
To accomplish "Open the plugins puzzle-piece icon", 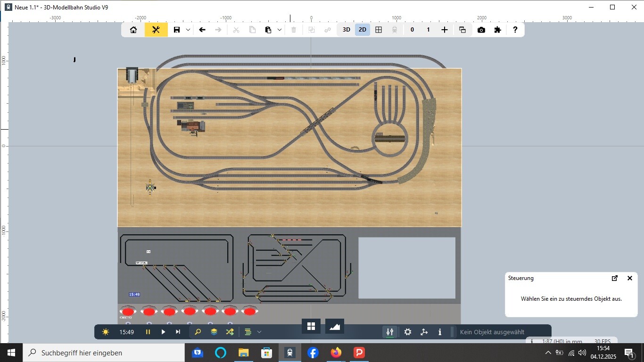I will click(x=497, y=30).
